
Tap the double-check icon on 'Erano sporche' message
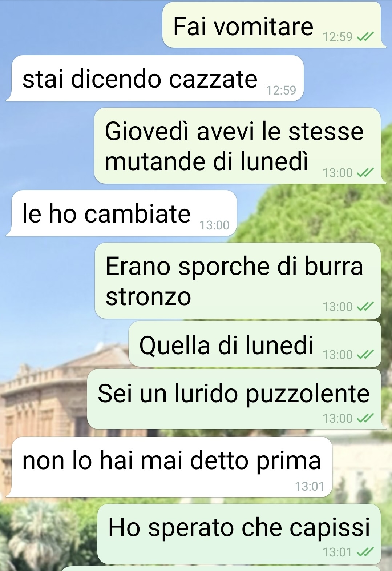click(365, 307)
